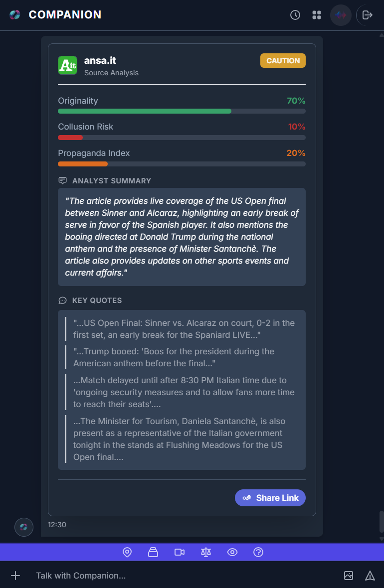Click the Share Link button
Screen dimensions: 384x588
[x=270, y=498]
